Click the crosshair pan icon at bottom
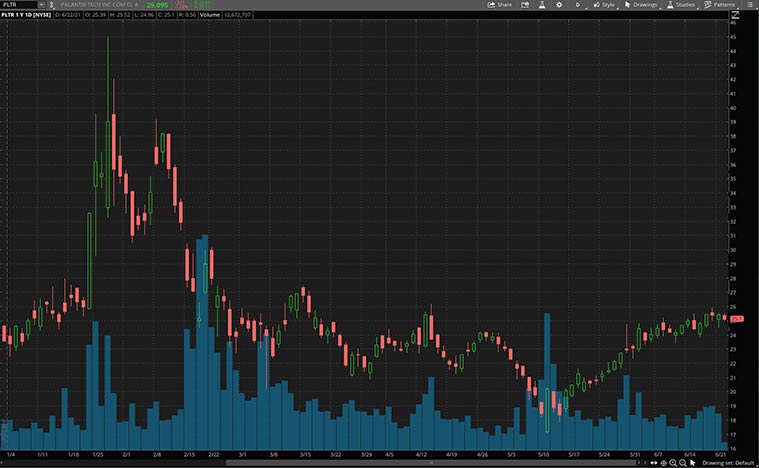This screenshot has height=468, width=759. click(663, 463)
